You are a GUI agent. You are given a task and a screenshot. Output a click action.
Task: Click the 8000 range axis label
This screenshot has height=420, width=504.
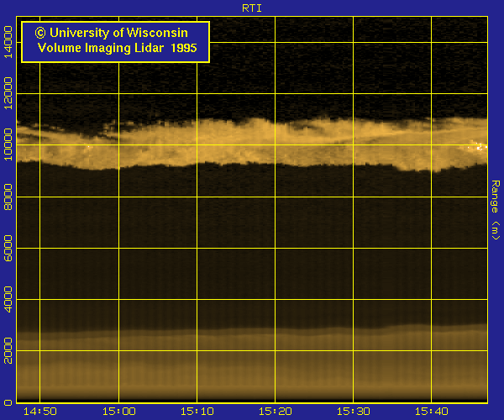point(8,197)
